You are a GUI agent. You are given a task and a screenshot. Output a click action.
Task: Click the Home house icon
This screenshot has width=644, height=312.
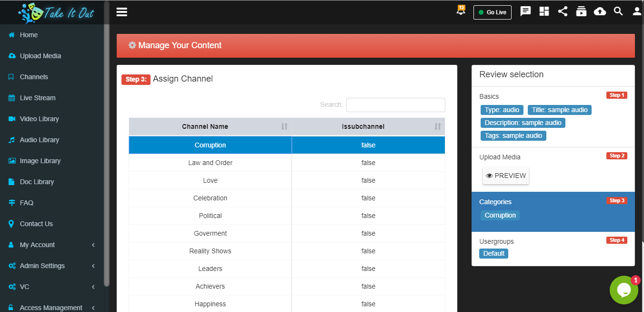point(12,35)
